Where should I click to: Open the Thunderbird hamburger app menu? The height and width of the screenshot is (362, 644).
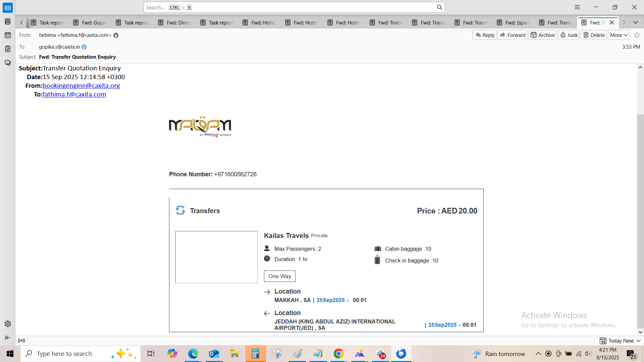[577, 7]
